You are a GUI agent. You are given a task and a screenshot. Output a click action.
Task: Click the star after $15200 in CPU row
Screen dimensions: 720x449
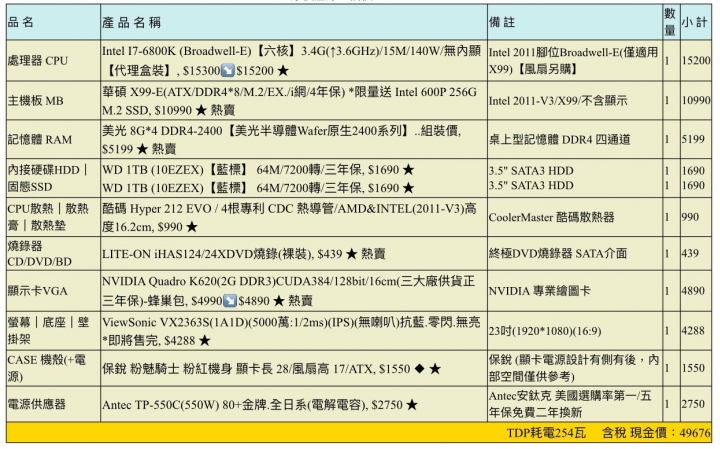[x=283, y=71]
